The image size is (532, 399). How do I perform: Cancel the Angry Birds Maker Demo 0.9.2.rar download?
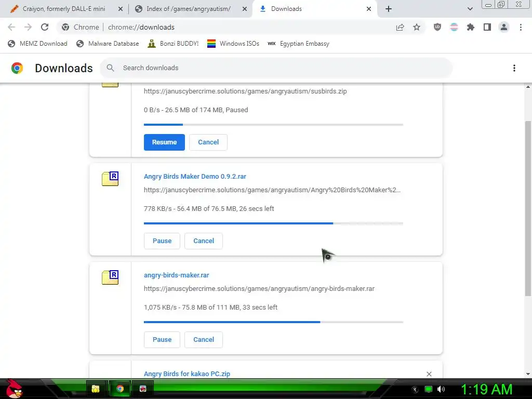coord(204,241)
